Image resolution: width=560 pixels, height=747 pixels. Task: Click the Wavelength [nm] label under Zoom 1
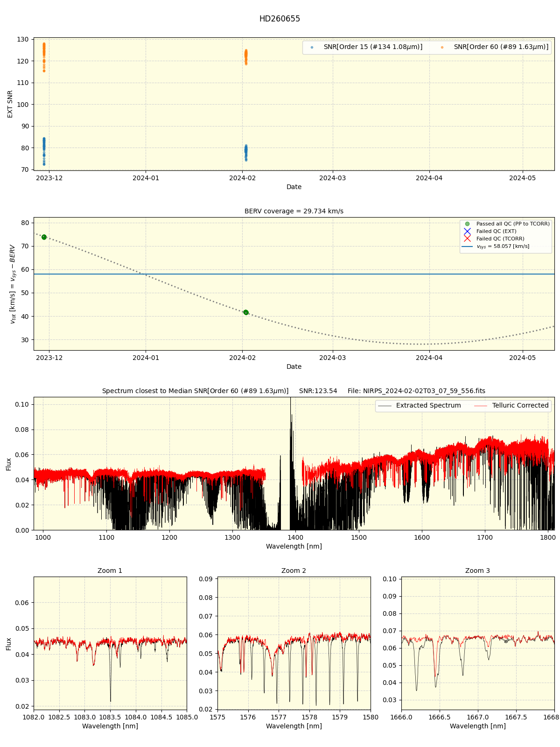pos(110,726)
